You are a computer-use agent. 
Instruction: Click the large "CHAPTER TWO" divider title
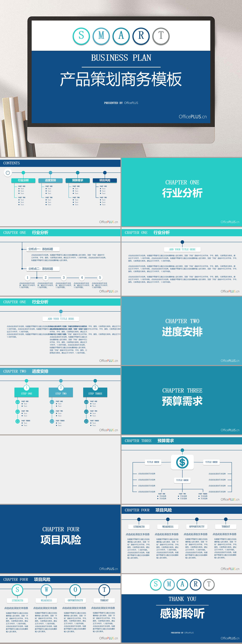[x=182, y=321]
